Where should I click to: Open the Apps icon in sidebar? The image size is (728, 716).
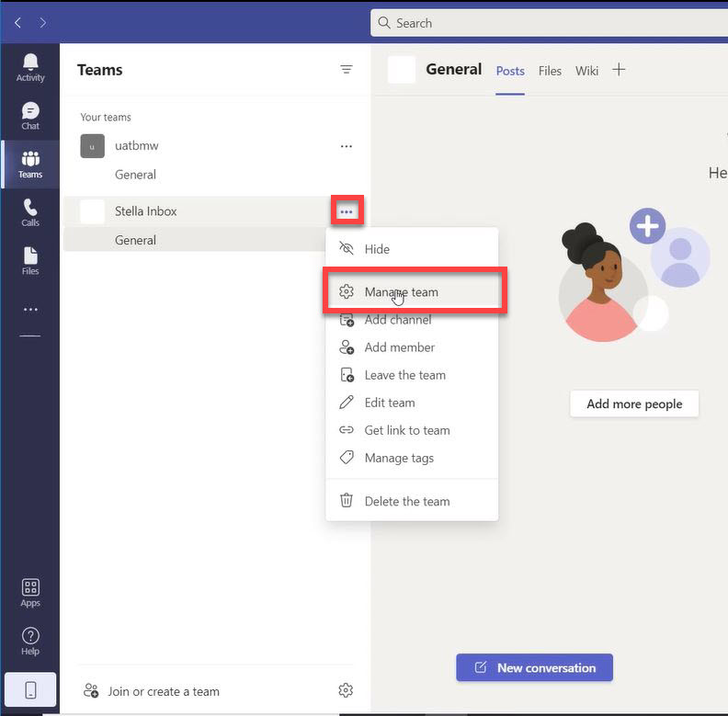[x=30, y=593]
